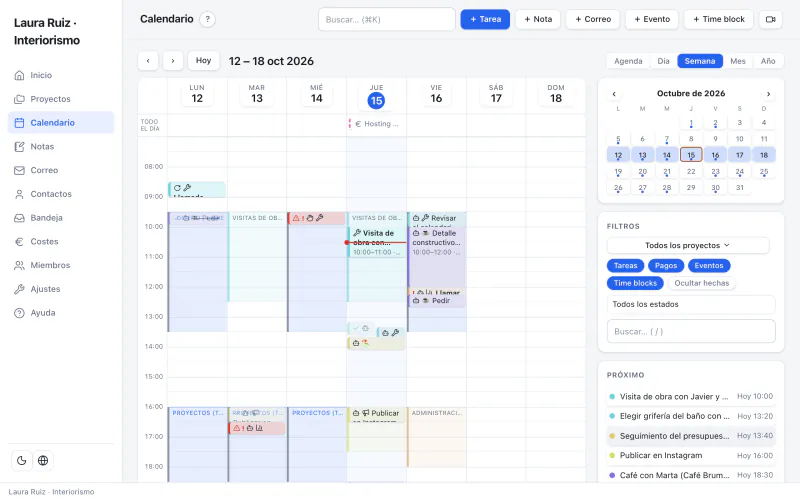
Task: Open Todos los proyectos dropdown
Action: [688, 245]
